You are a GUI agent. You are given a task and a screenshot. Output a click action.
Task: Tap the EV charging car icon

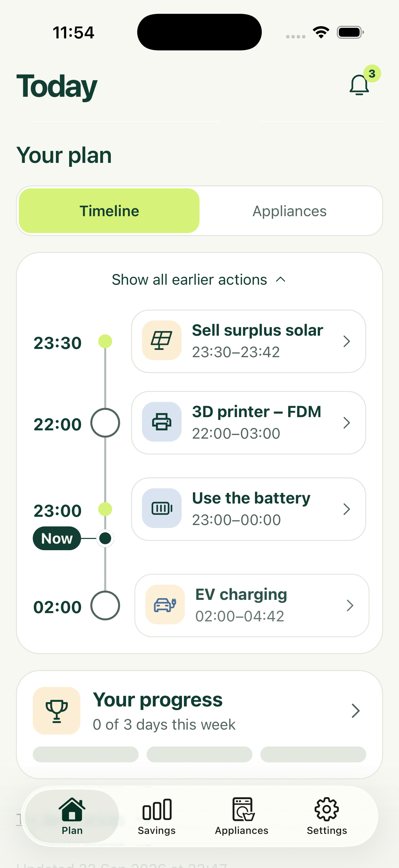pos(165,604)
